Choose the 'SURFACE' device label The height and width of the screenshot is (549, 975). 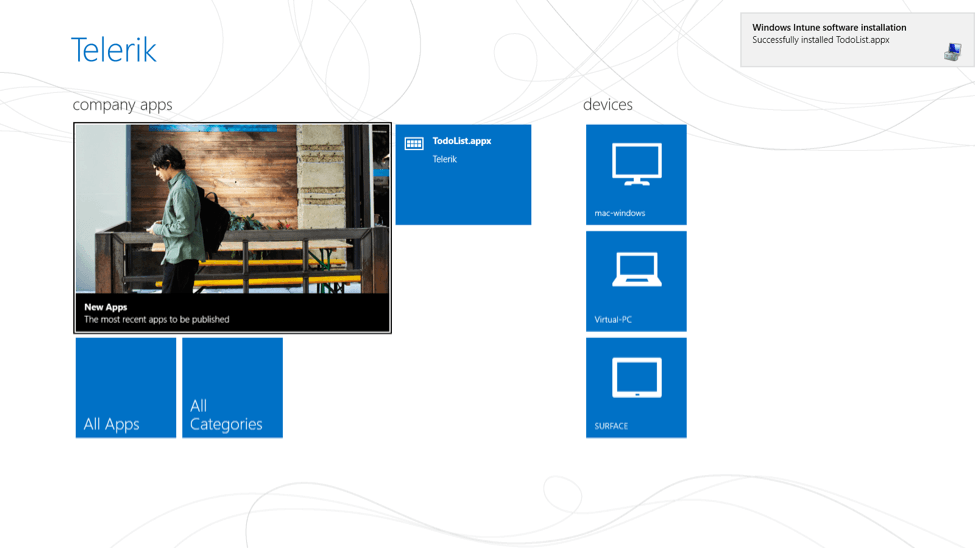(611, 426)
